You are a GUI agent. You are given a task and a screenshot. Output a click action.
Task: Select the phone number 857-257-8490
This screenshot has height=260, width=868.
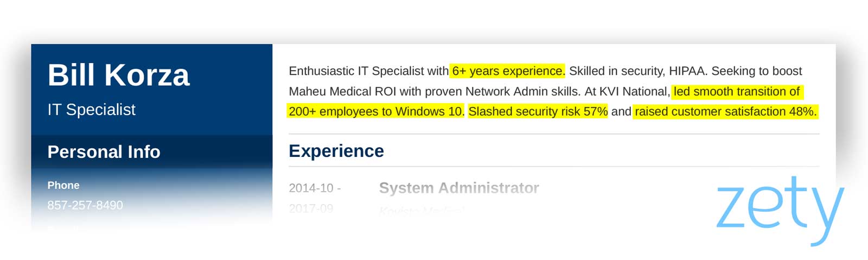point(85,205)
